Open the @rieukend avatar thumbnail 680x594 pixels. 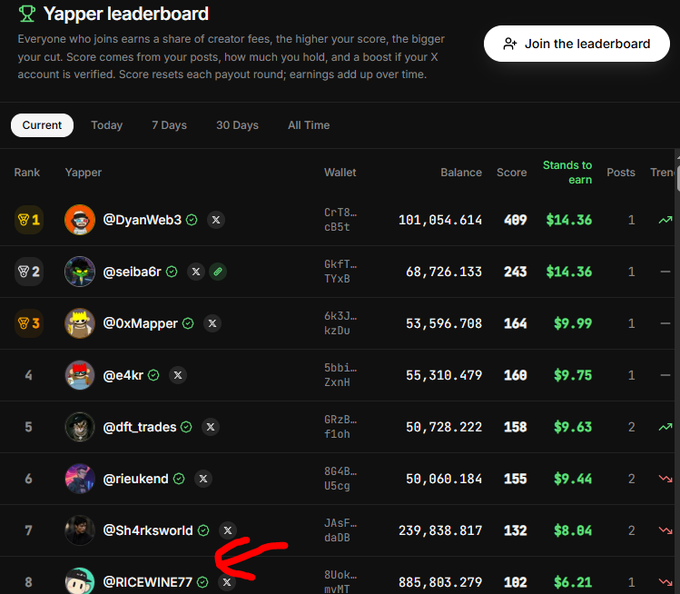pos(80,479)
